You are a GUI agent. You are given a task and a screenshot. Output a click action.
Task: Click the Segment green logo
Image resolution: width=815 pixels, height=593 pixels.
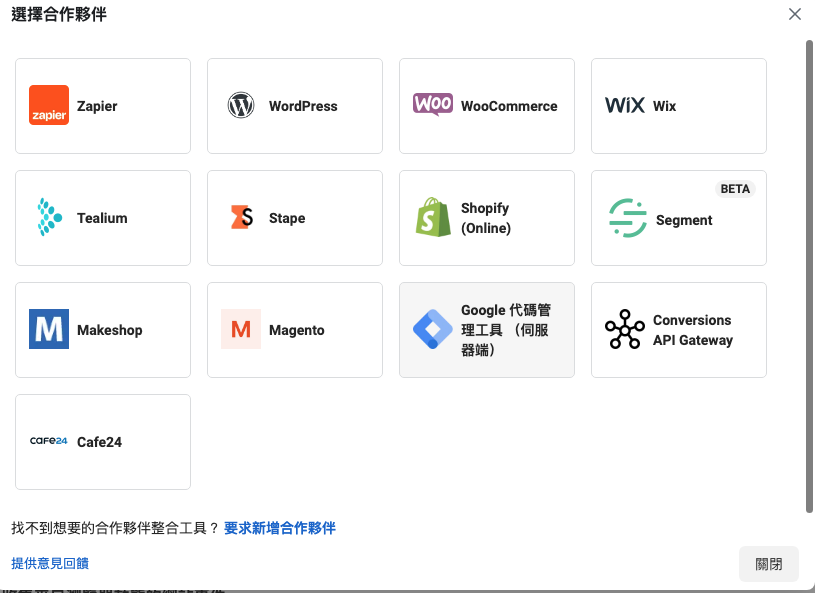pos(628,218)
